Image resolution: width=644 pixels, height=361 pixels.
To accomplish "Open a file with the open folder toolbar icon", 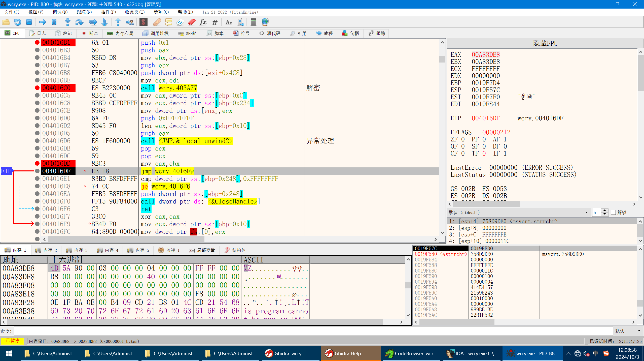I will pyautogui.click(x=6, y=22).
